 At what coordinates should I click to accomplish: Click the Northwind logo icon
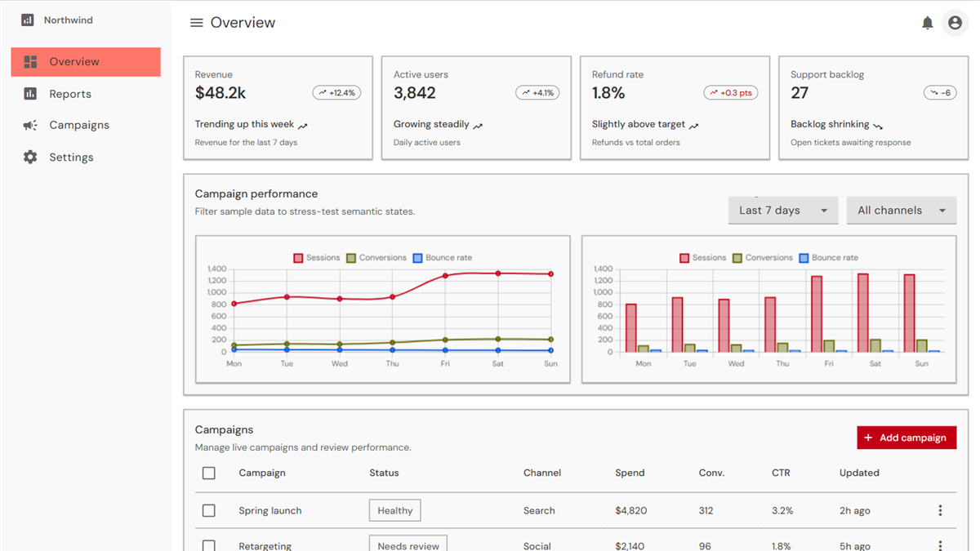pos(28,20)
